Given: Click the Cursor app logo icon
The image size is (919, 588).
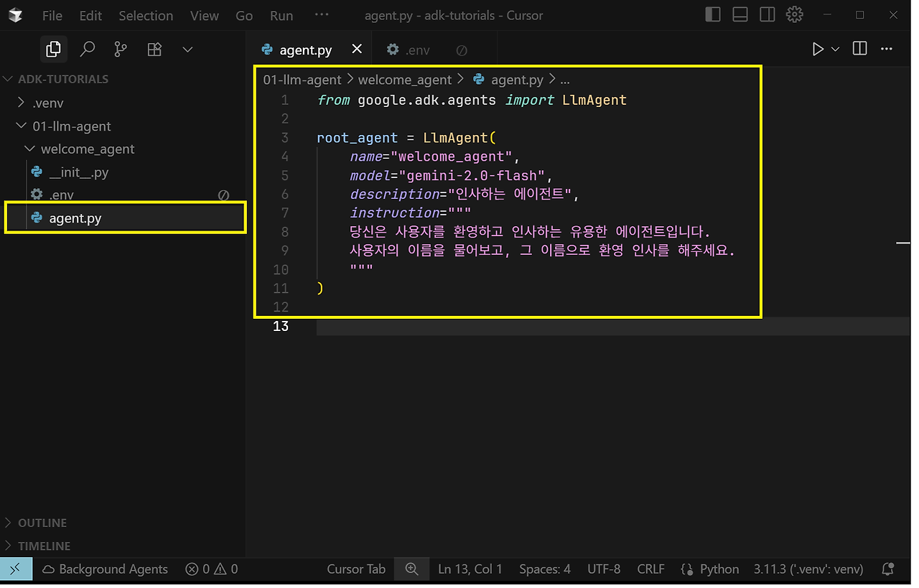Looking at the screenshot, I should (x=16, y=15).
